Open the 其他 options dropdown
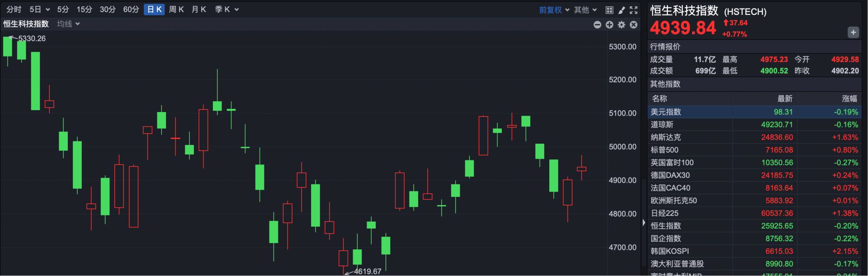Viewport: 868px width, 276px height. click(x=585, y=10)
